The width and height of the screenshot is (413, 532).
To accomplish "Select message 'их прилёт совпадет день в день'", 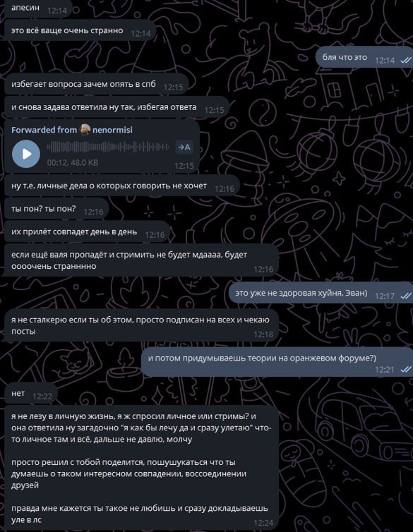I will pos(87,232).
